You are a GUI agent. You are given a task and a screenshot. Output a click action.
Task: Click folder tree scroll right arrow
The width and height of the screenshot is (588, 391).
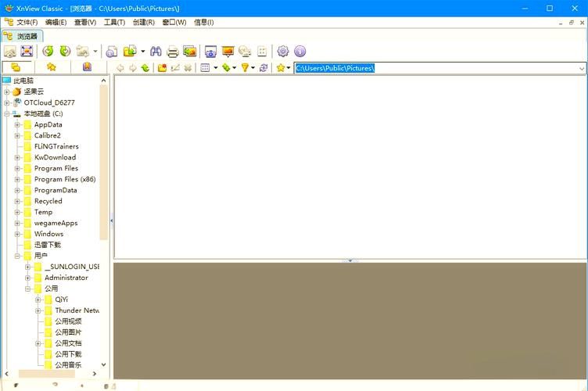click(x=94, y=374)
